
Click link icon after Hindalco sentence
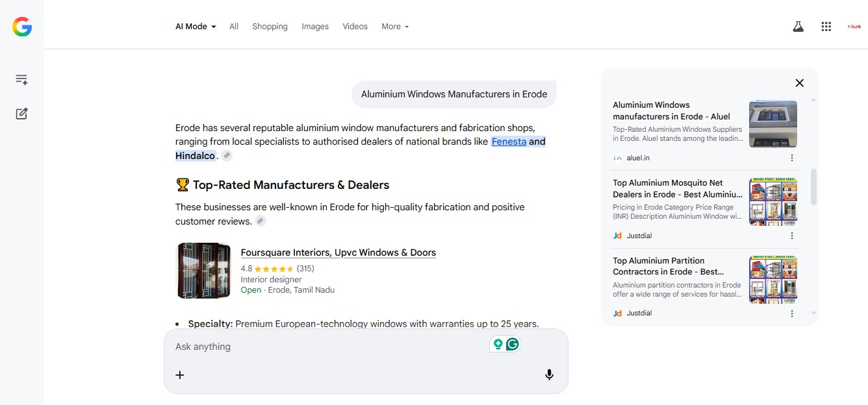coord(226,156)
